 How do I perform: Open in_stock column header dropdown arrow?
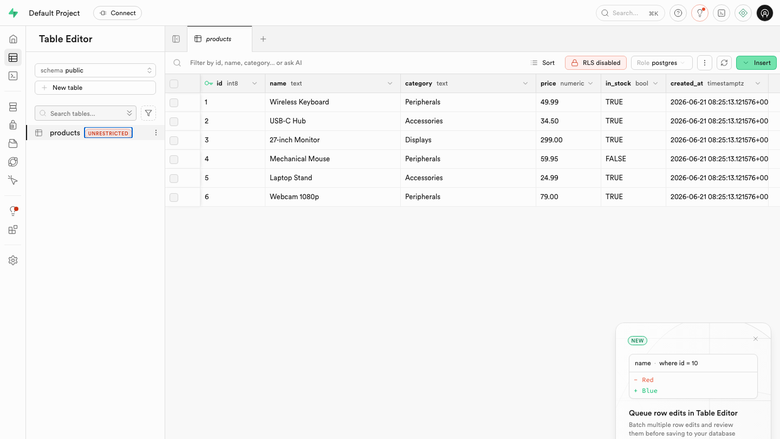[x=656, y=84]
